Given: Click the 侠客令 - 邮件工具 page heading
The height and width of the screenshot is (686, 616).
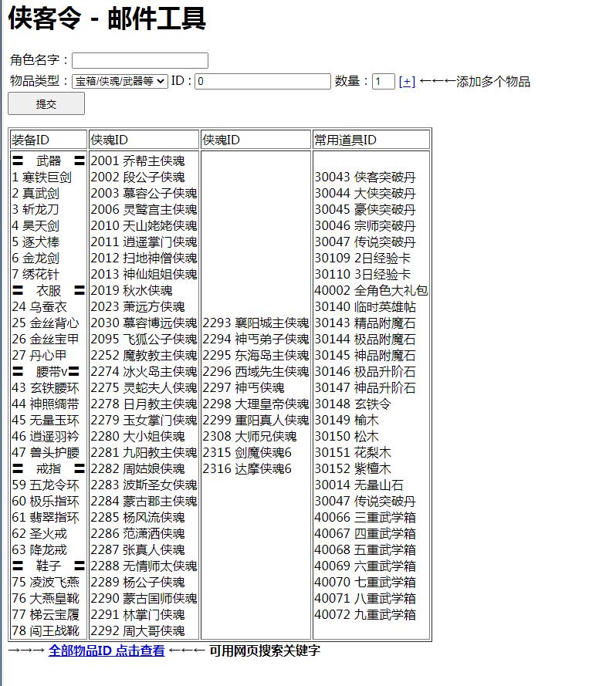Looking at the screenshot, I should pos(107,19).
